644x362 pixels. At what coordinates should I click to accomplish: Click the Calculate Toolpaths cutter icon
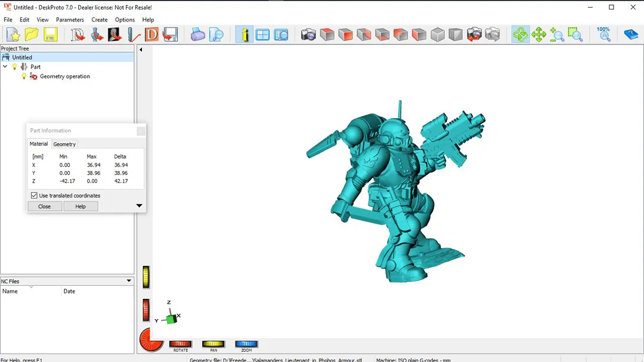(x=134, y=35)
